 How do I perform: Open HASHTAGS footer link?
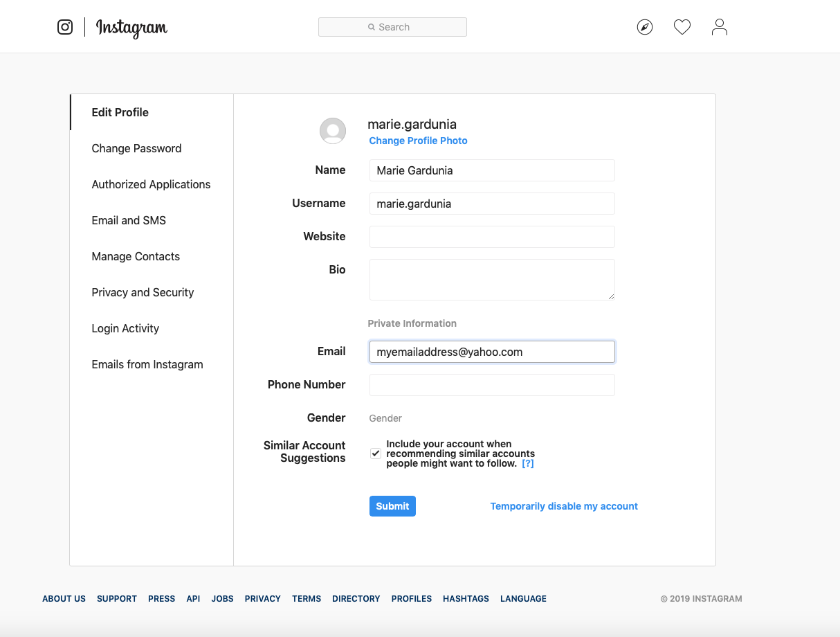pyautogui.click(x=466, y=599)
